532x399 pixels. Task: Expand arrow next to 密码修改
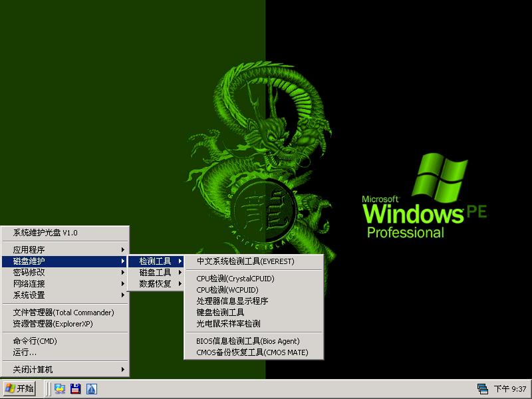[x=123, y=273]
